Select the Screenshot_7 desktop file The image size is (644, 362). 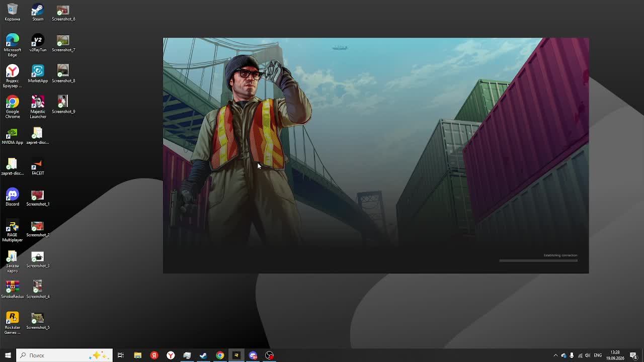point(63,43)
